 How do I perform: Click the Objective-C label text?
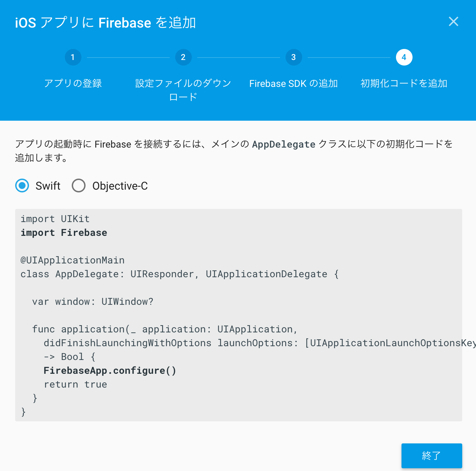pos(120,186)
